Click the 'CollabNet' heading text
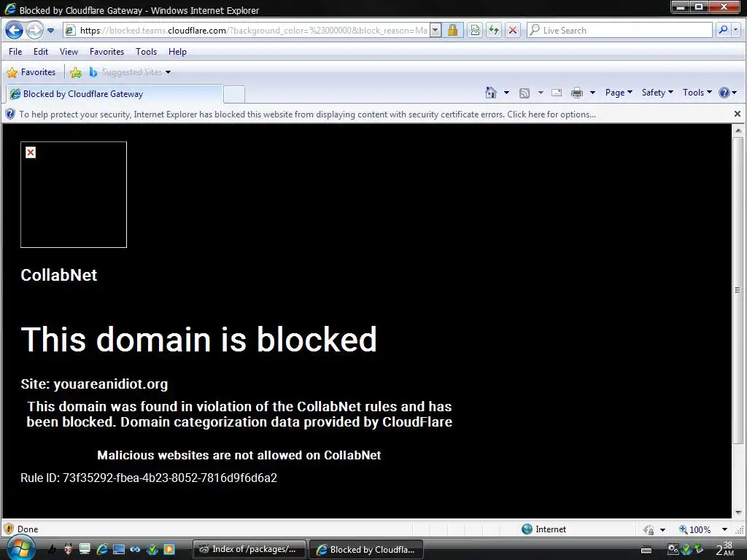Screen dimensions: 747x560 (59, 275)
